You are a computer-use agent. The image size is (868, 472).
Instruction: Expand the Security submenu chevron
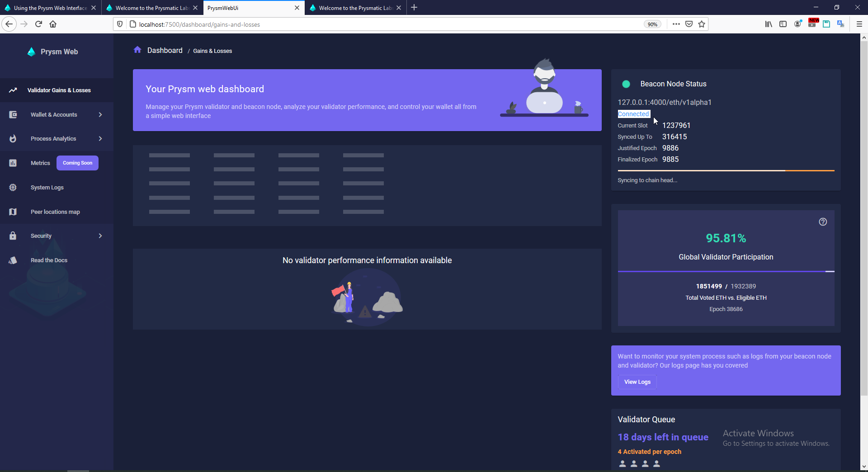pos(100,236)
